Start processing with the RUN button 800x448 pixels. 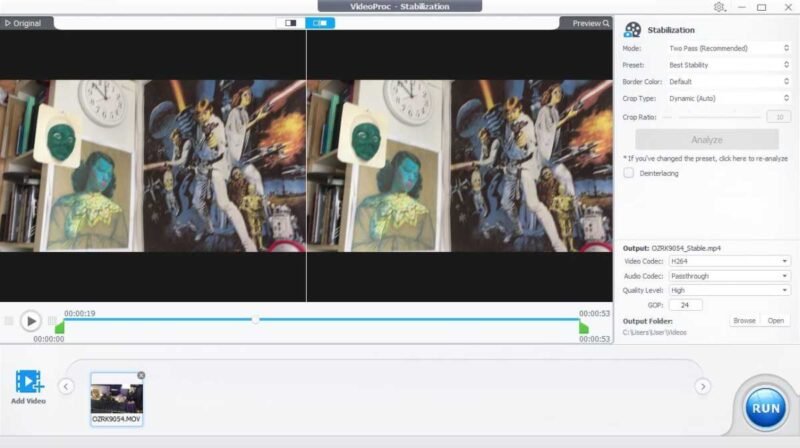[765, 408]
